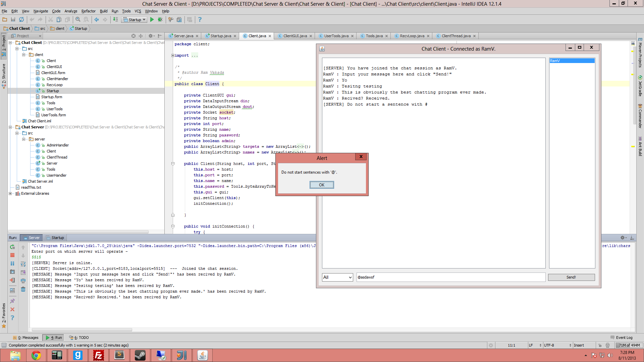The height and width of the screenshot is (362, 644).
Task: Click scroll-from-source crosshair in Project panel
Action: 133,36
